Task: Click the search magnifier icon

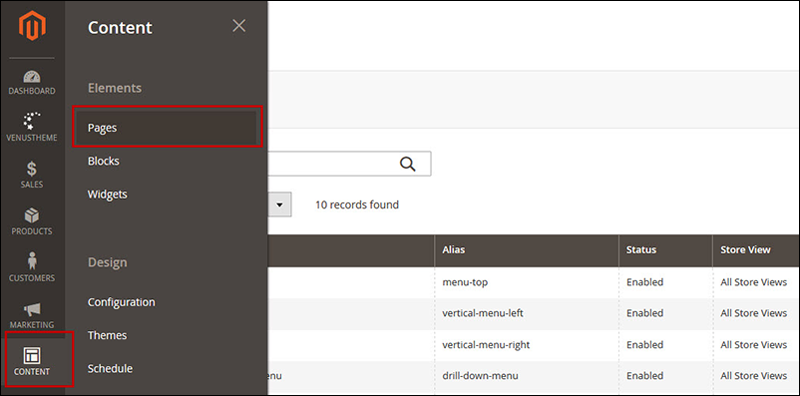Action: point(407,164)
